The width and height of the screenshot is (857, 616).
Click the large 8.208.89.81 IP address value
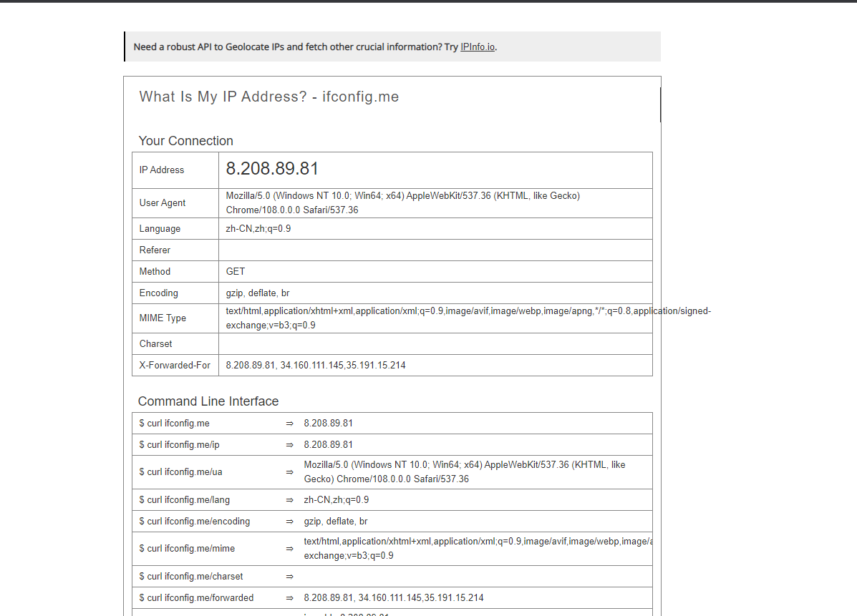click(x=272, y=170)
